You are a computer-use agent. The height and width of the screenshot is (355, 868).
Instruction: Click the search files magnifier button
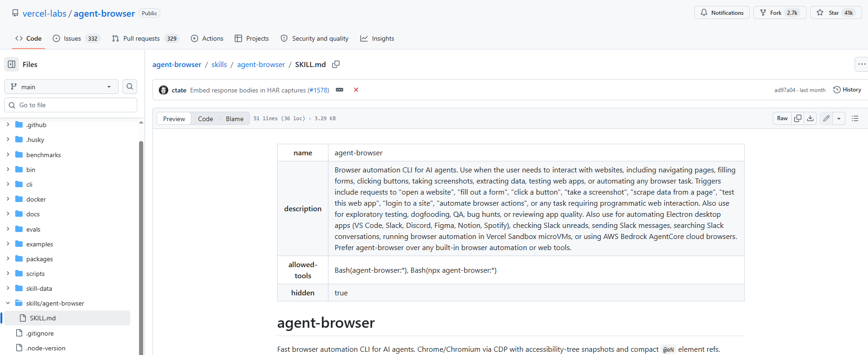point(130,86)
